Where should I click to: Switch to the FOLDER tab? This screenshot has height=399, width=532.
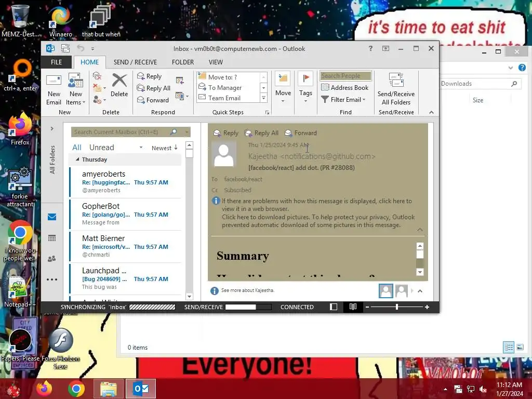[x=182, y=62]
